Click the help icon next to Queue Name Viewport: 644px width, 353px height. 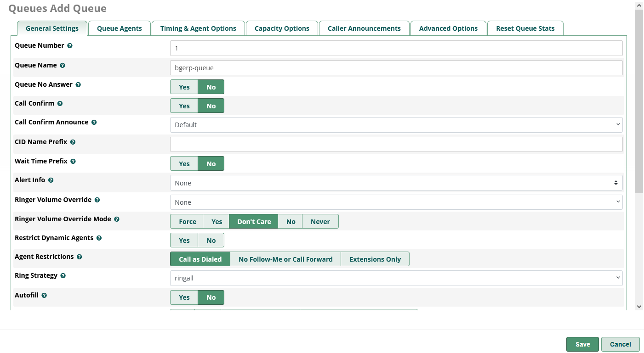coord(63,66)
